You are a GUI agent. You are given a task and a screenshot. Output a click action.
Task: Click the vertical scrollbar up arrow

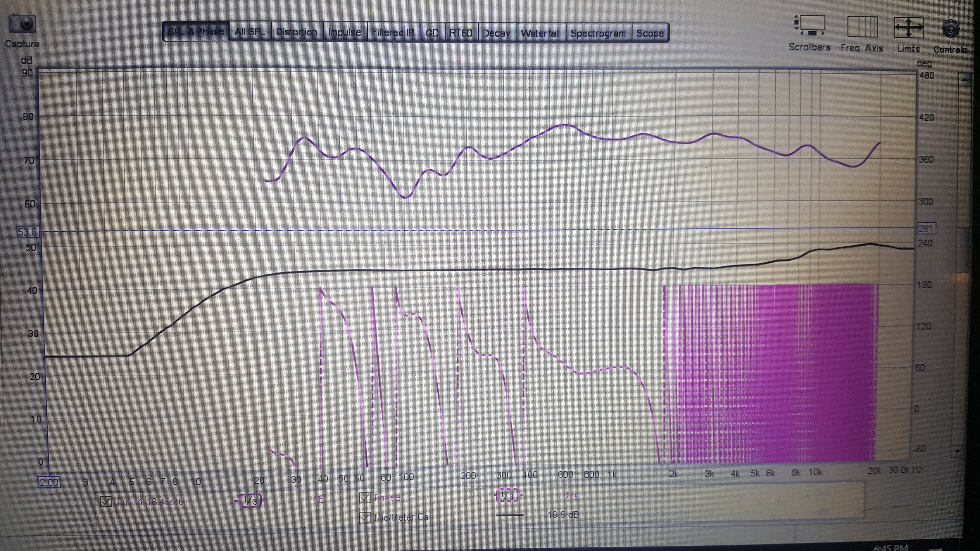(965, 79)
